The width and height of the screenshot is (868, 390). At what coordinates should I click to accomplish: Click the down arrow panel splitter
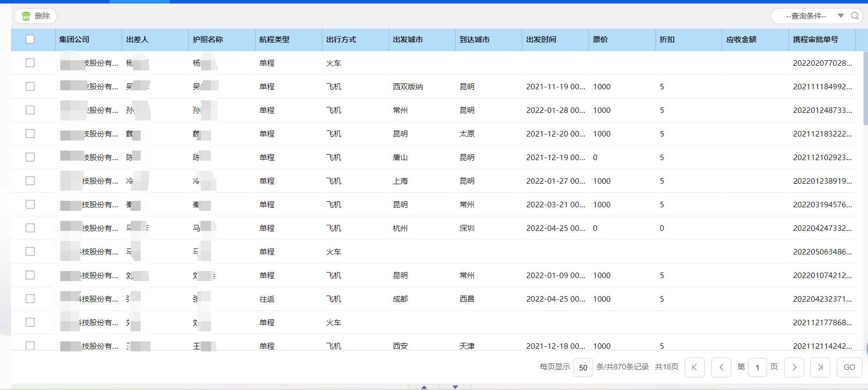point(455,387)
